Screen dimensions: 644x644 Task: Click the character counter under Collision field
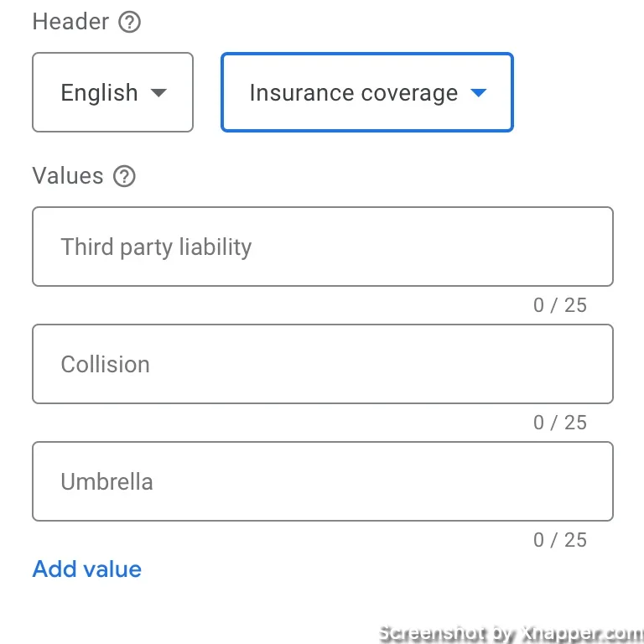(x=560, y=423)
